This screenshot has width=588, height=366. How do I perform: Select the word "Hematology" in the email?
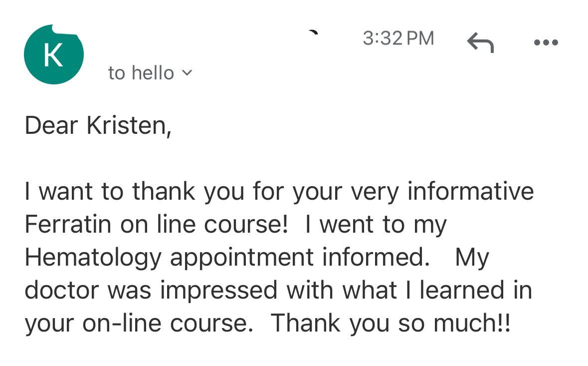tap(93, 258)
